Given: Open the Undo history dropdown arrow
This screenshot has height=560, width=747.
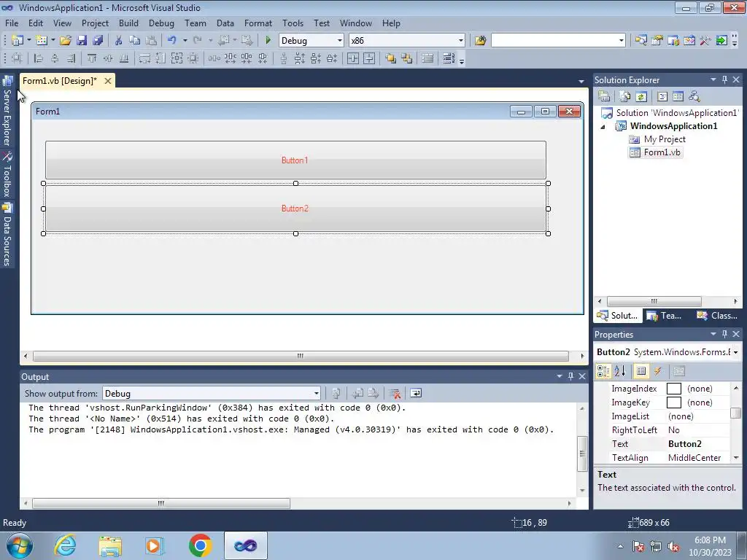Looking at the screenshot, I should click(185, 41).
